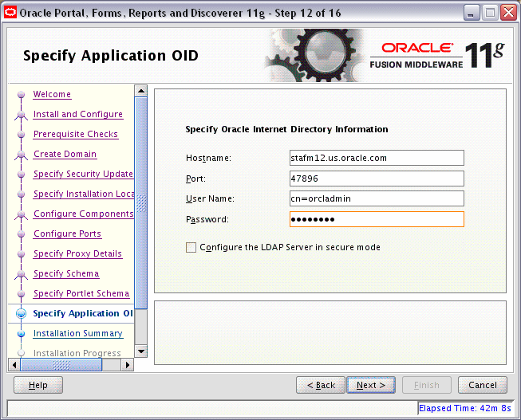This screenshot has height=420, width=521.
Task: Click the Installation Summary step bullet icon
Action: [22, 334]
